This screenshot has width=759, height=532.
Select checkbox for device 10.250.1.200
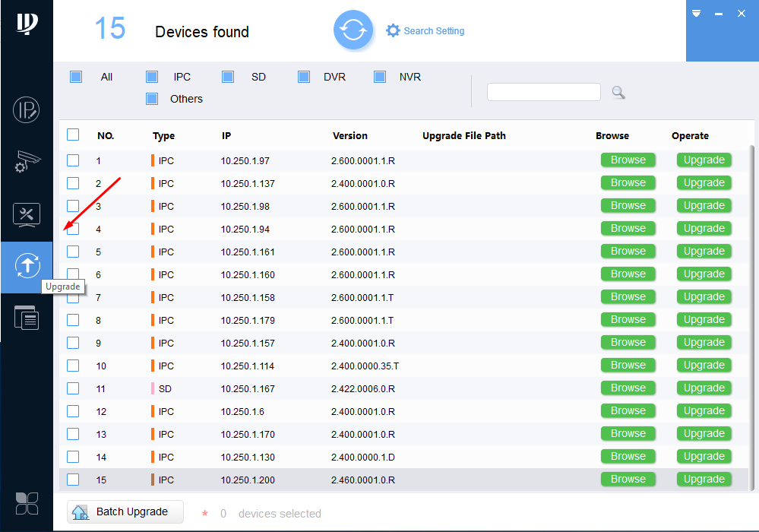point(73,480)
